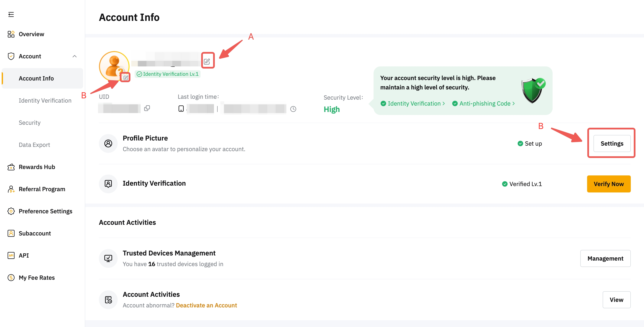Click the edit avatar pencil icon

pos(126,77)
